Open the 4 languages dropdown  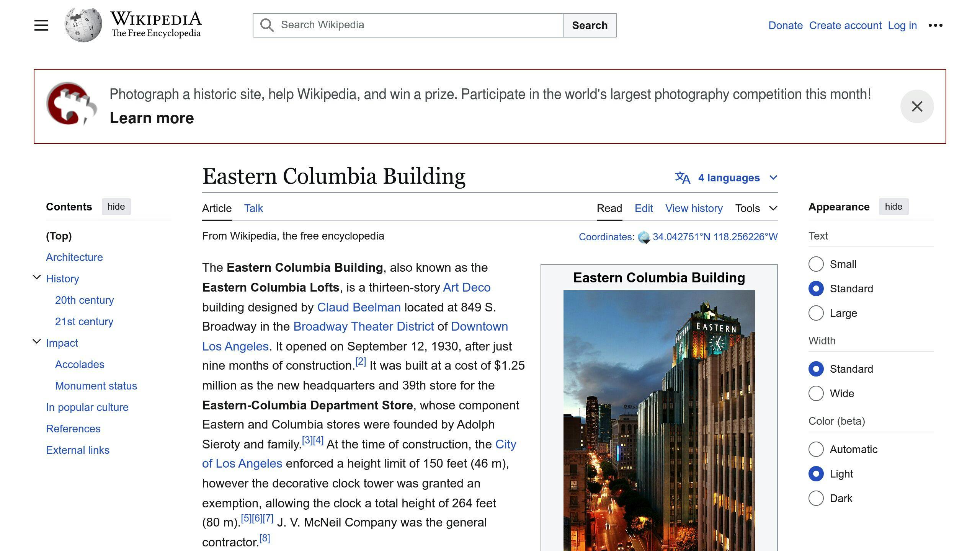coord(728,177)
